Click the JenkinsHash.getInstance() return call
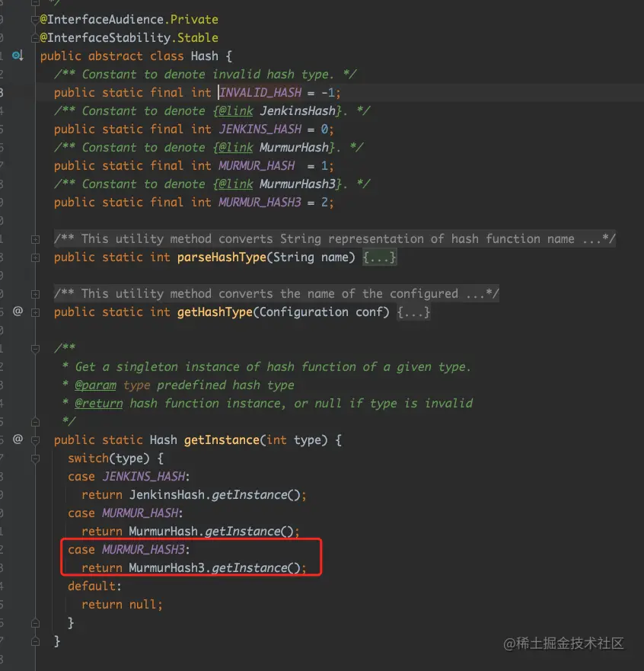Screen dimensions: 644x671 click(x=194, y=495)
